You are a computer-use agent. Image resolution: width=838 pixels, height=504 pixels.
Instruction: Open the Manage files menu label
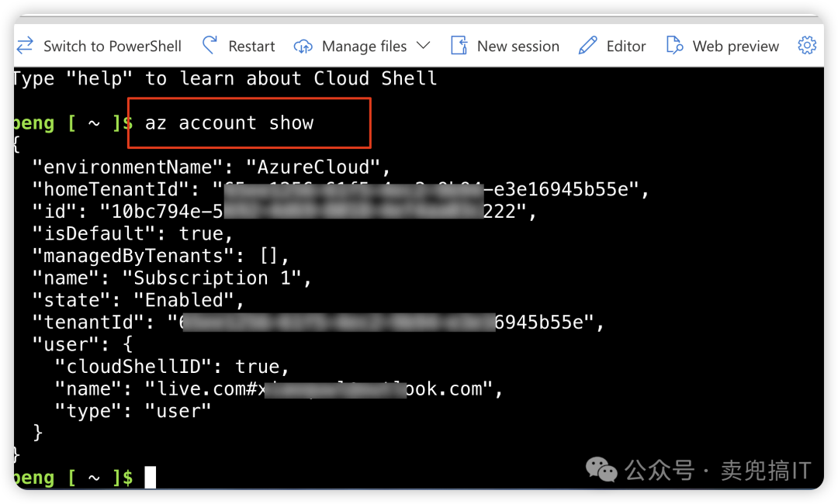(365, 47)
